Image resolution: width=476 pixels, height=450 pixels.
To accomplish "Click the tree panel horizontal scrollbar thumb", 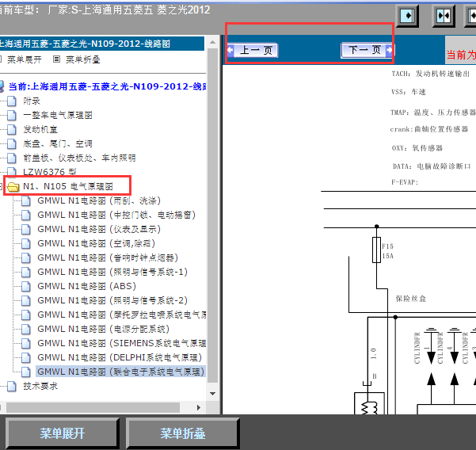I will [x=93, y=407].
